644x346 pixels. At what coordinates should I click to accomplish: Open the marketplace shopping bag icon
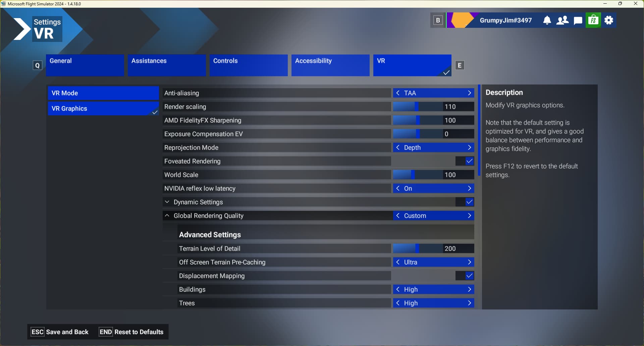click(x=593, y=20)
